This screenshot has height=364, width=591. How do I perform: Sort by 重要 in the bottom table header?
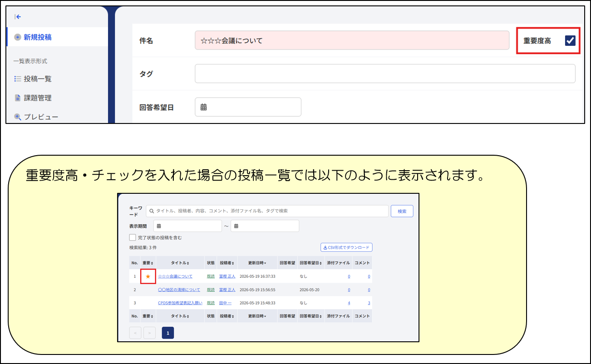[148, 316]
